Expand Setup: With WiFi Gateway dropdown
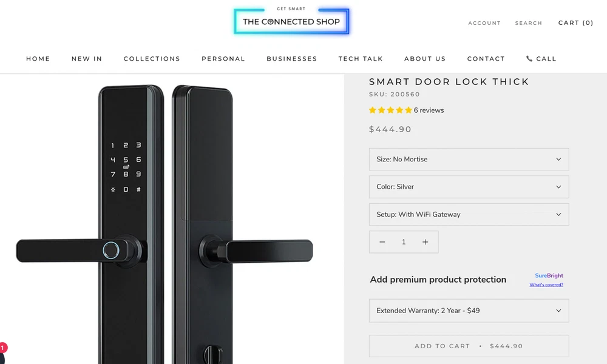 click(469, 214)
